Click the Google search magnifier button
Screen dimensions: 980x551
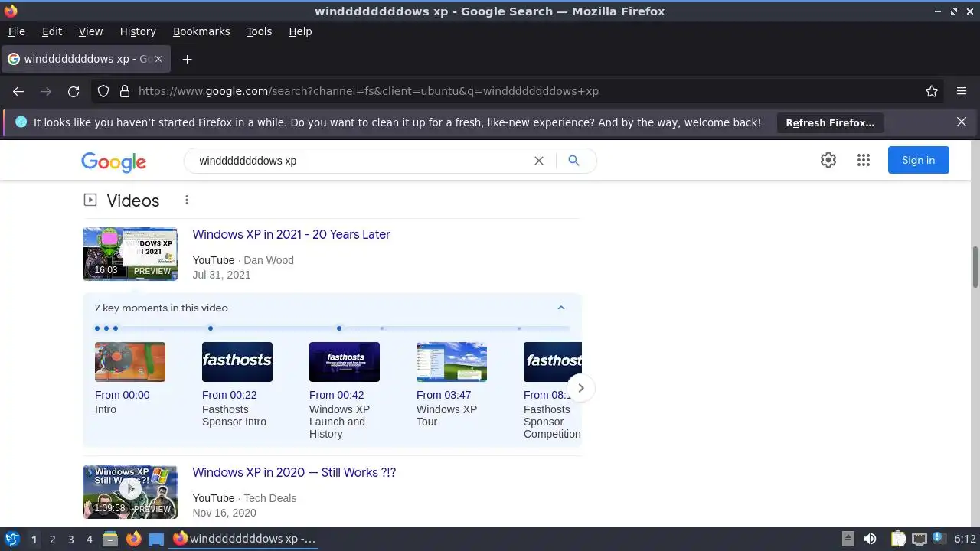click(573, 161)
